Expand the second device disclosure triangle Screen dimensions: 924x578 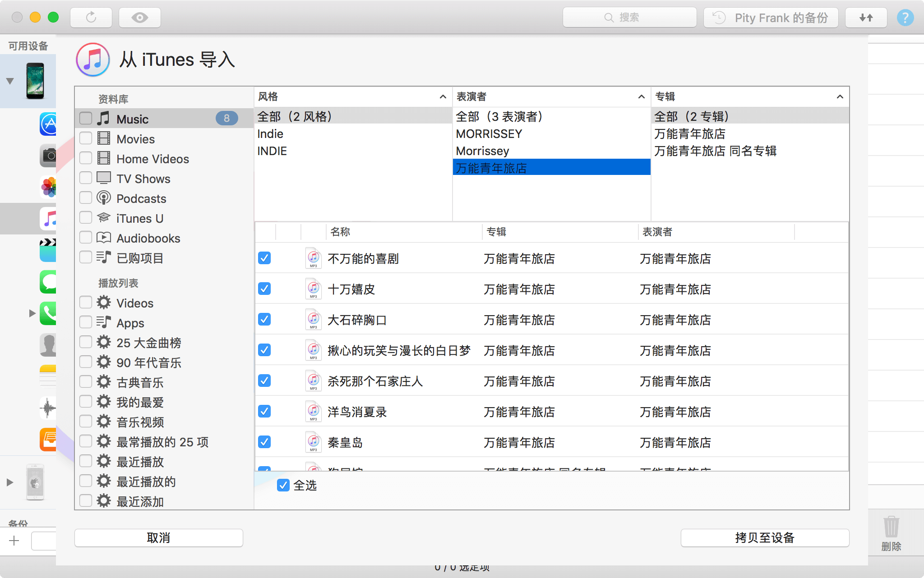pyautogui.click(x=10, y=482)
